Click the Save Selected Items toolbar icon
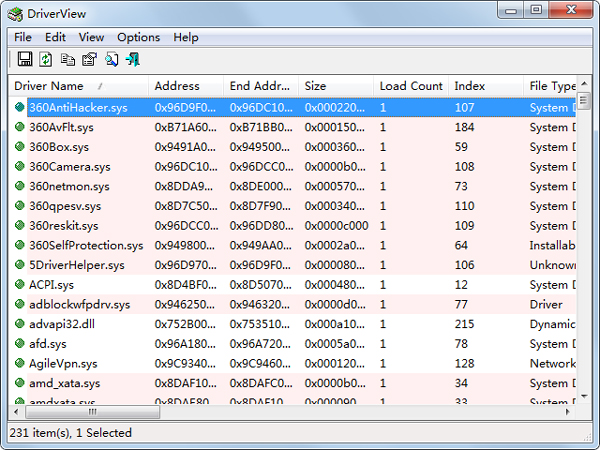Image resolution: width=600 pixels, height=450 pixels. pyautogui.click(x=25, y=59)
